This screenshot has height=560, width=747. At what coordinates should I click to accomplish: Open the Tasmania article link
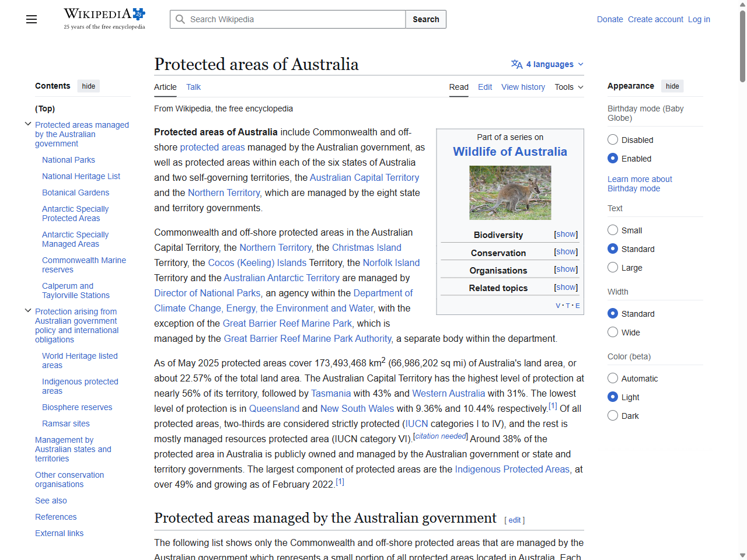tap(331, 393)
